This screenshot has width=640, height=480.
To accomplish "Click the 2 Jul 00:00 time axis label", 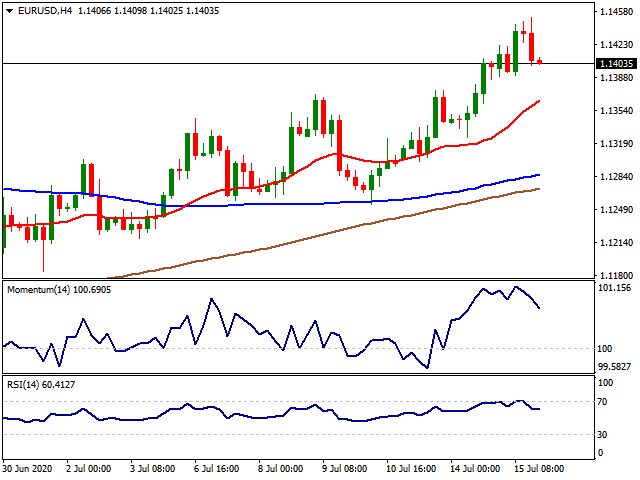I will 89,469.
